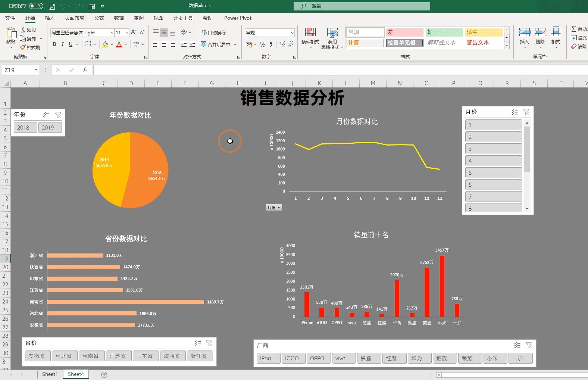The width and height of the screenshot is (588, 380).
Task: Click the Save icon in title bar
Action: [52, 6]
